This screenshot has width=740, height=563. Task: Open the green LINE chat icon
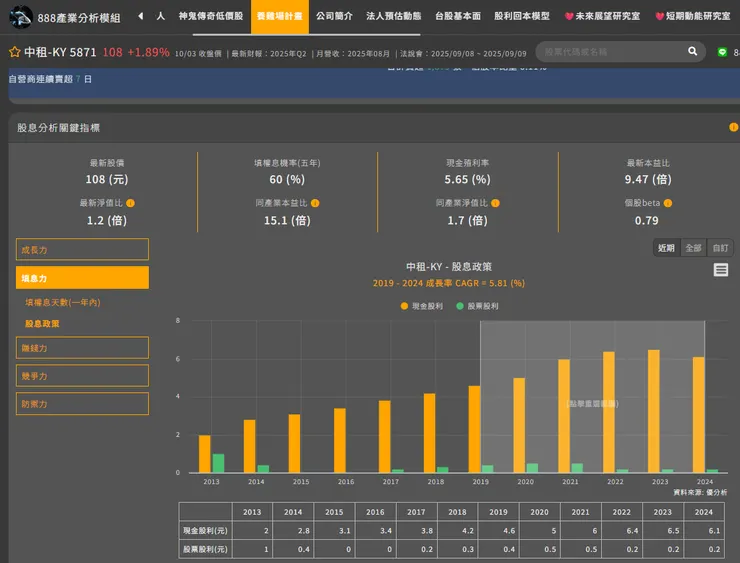tap(722, 52)
